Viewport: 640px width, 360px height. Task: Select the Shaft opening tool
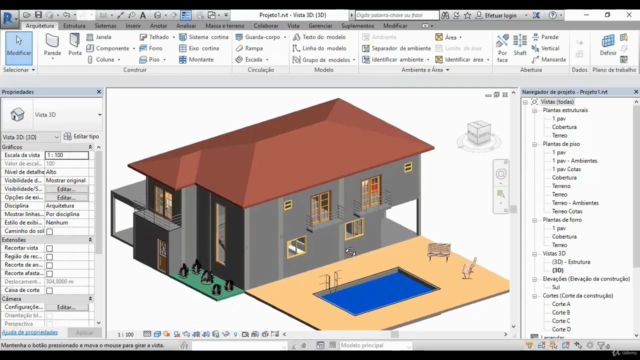click(520, 45)
